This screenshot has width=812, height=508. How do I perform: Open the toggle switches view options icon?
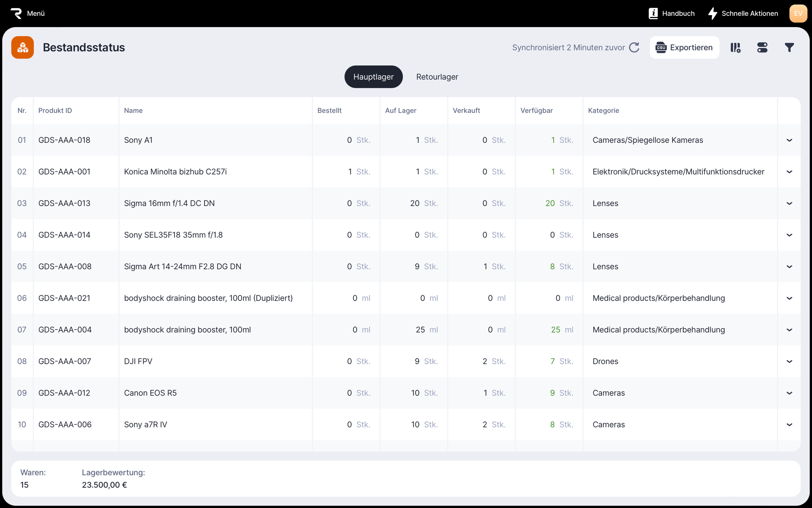(x=762, y=47)
